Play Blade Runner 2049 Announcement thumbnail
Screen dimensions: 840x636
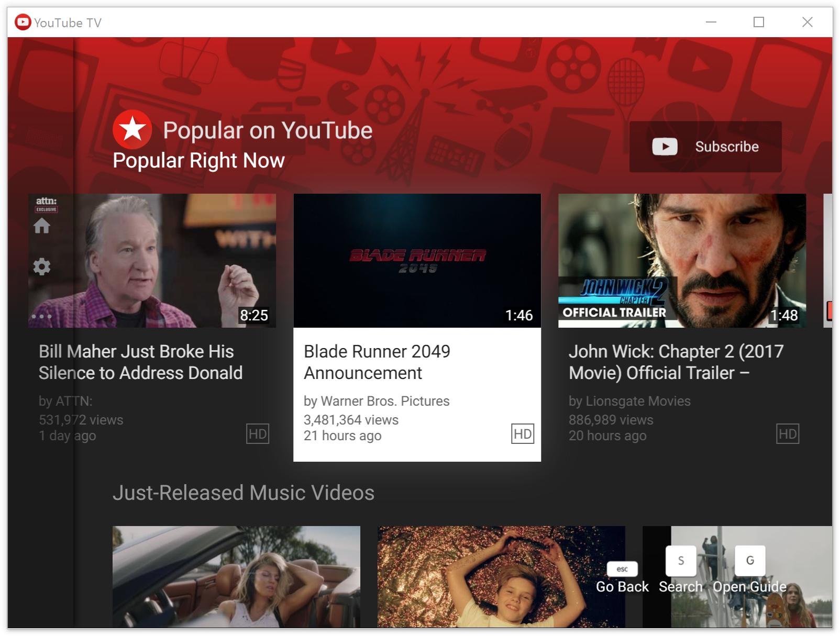(417, 261)
